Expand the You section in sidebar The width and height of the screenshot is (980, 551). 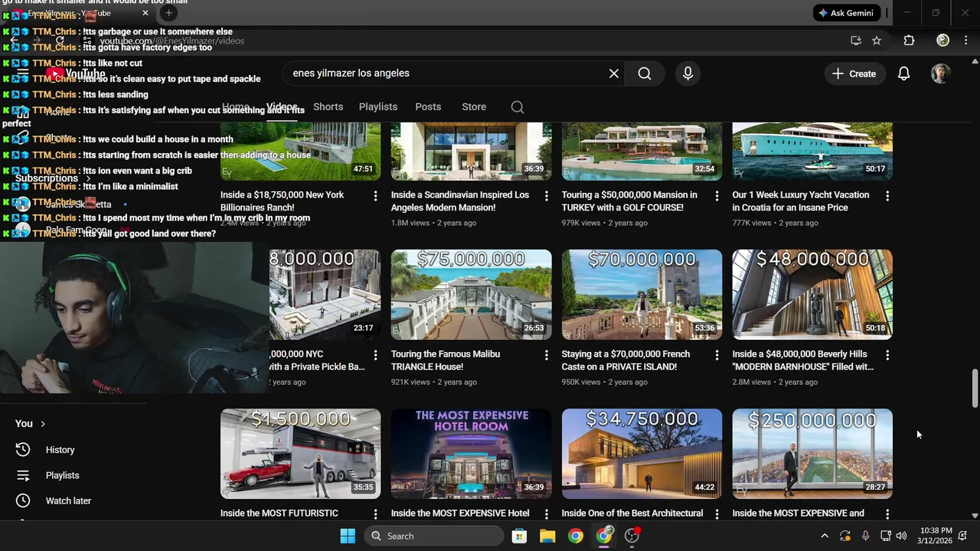coord(31,423)
